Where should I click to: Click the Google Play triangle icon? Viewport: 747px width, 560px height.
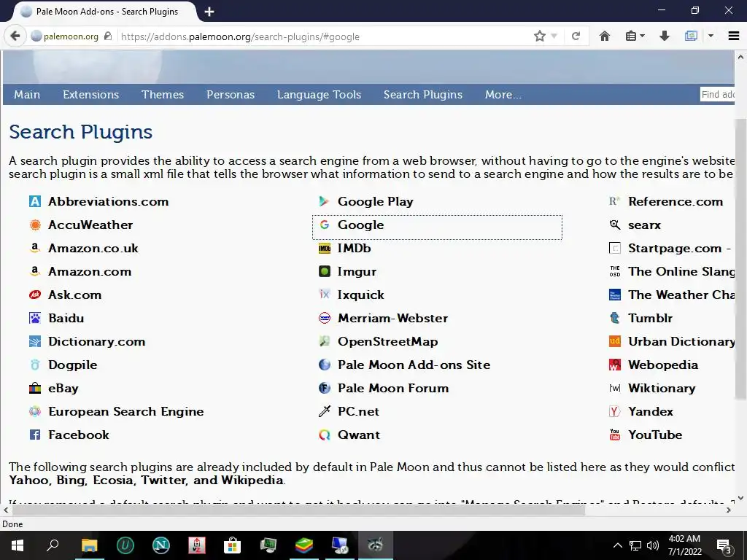point(325,201)
